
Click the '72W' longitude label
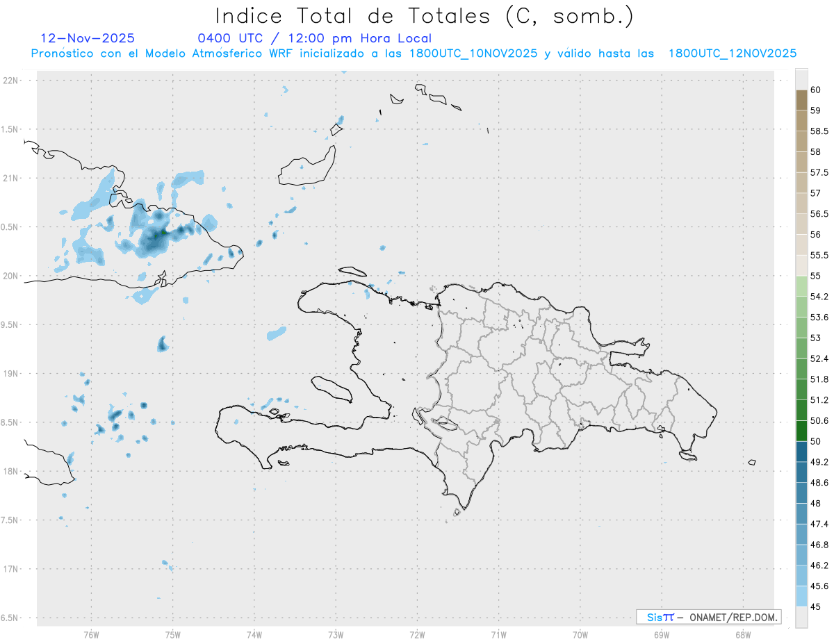tap(417, 634)
